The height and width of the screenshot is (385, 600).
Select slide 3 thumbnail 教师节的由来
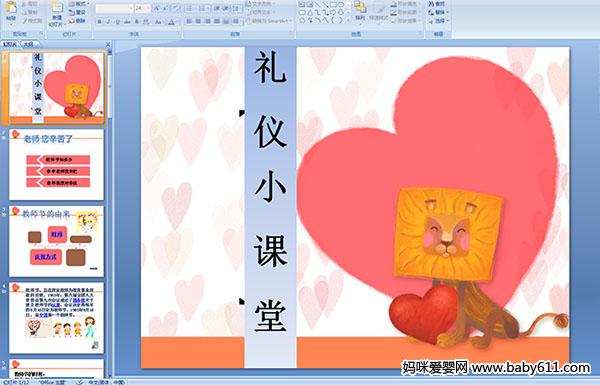coord(56,241)
